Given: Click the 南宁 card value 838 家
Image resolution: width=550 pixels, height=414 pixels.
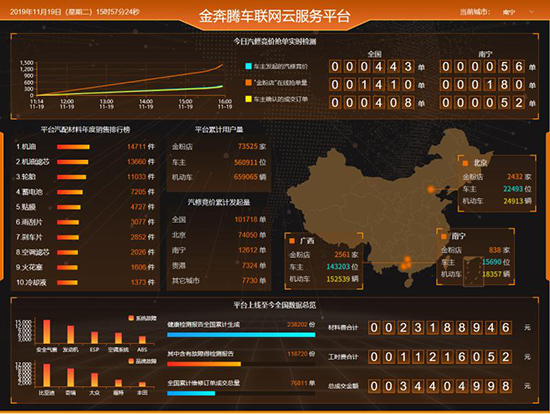Looking at the screenshot, I should [x=499, y=250].
